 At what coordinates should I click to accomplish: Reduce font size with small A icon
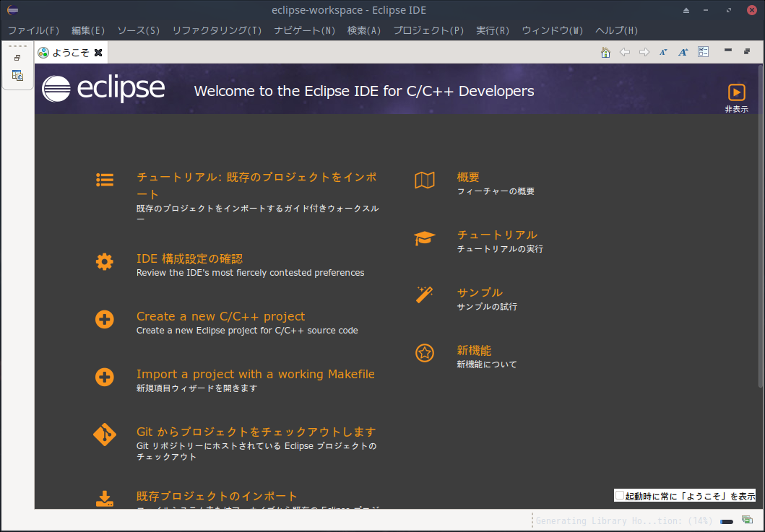click(x=664, y=52)
